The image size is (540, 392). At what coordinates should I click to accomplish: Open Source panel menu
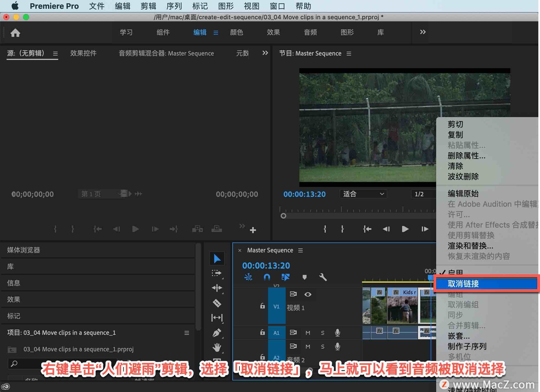(x=55, y=53)
